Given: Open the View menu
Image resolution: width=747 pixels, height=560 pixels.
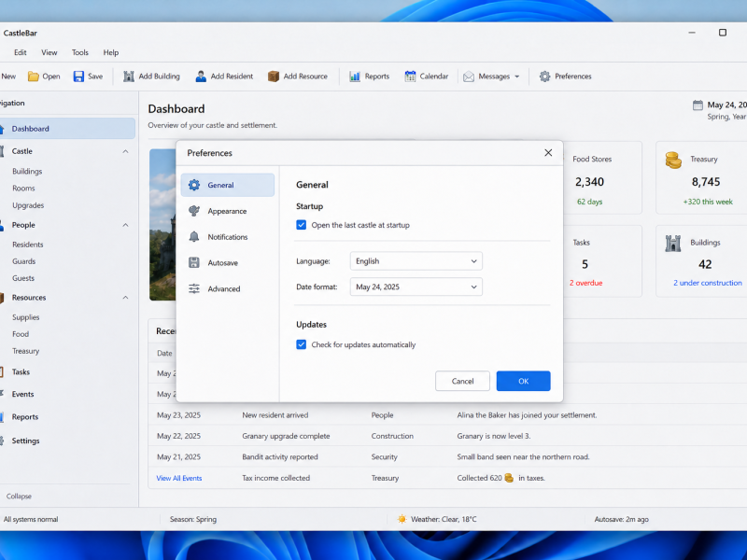Looking at the screenshot, I should tap(49, 52).
